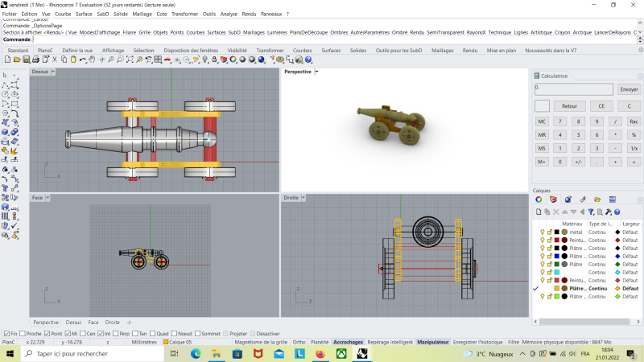Click the Open file folder icon
This screenshot has height=362, width=644.
click(17, 60)
